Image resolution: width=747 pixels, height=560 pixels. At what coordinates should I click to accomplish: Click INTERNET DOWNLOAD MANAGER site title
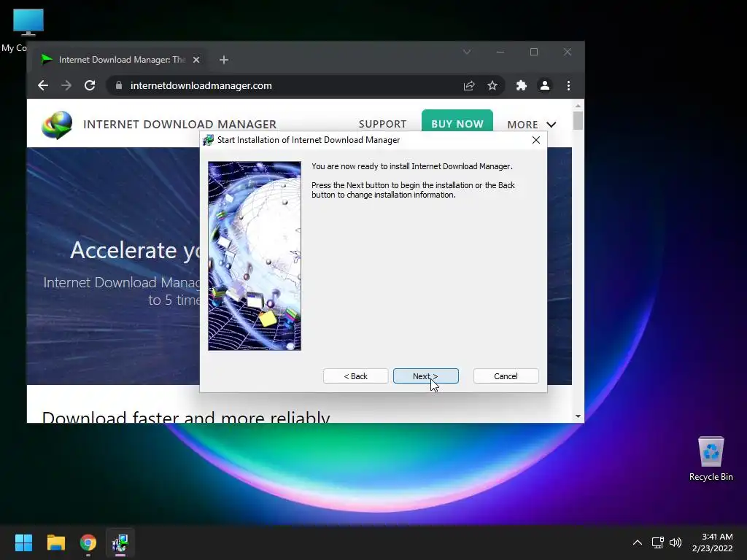click(179, 124)
